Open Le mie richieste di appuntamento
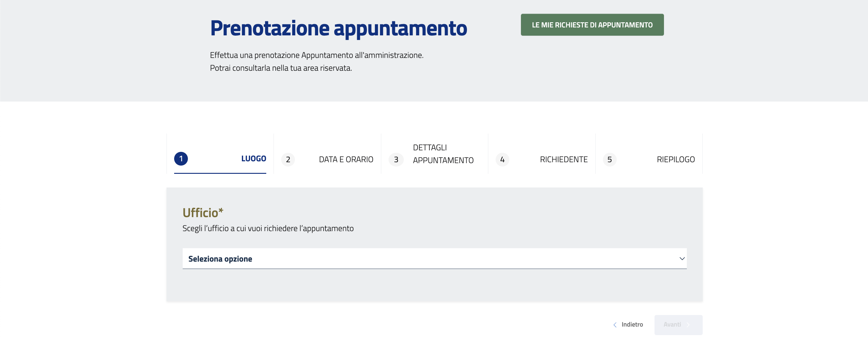Image resolution: width=868 pixels, height=347 pixels. tap(592, 25)
